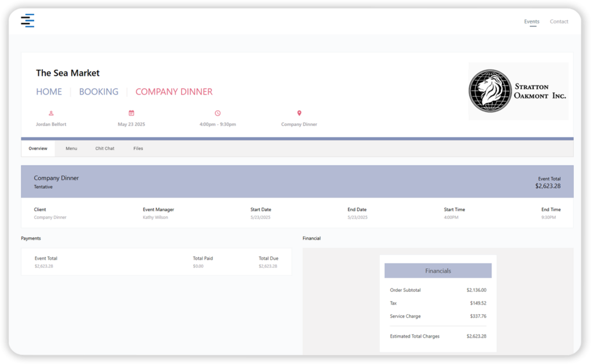Click the Jordan Belfort attendee person icon
The image size is (591, 364).
(51, 114)
